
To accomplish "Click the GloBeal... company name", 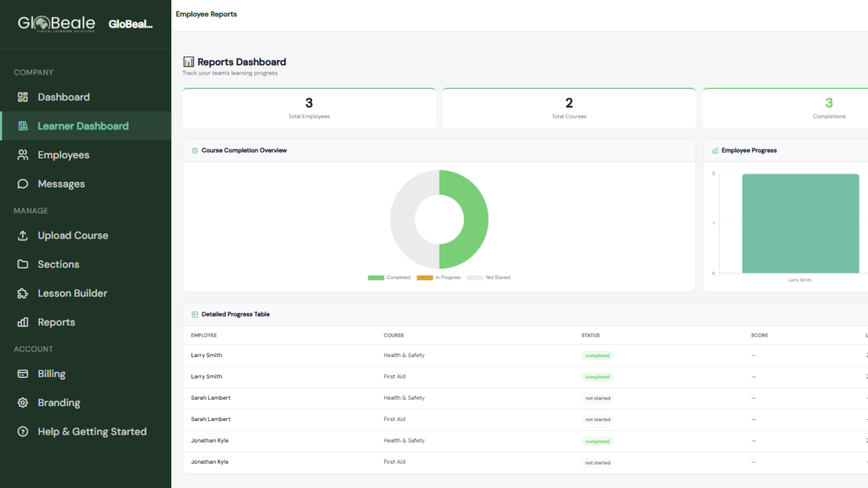I will [131, 24].
